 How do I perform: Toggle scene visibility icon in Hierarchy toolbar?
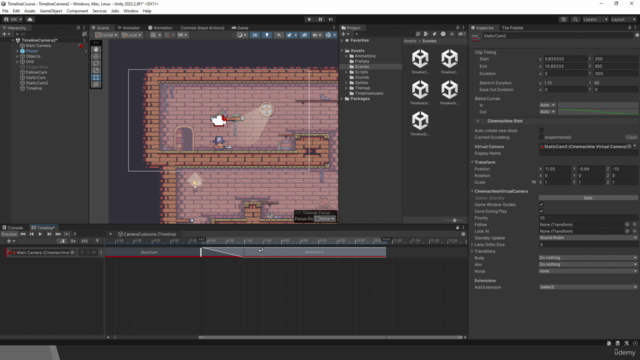[84, 34]
